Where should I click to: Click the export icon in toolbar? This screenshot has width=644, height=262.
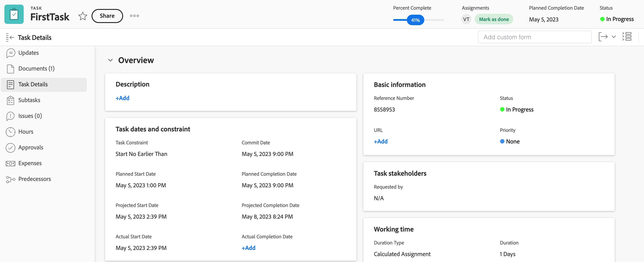(x=603, y=37)
